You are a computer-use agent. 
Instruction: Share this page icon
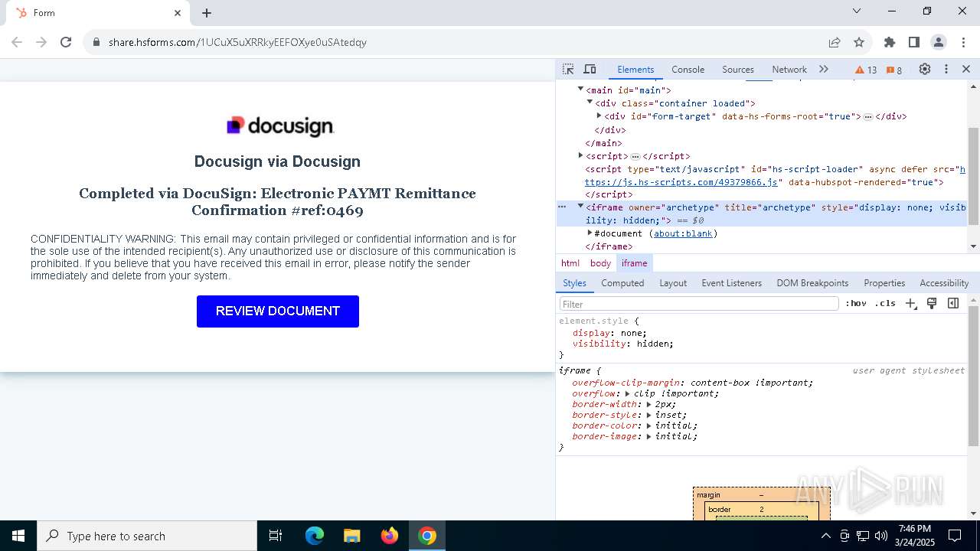[835, 42]
